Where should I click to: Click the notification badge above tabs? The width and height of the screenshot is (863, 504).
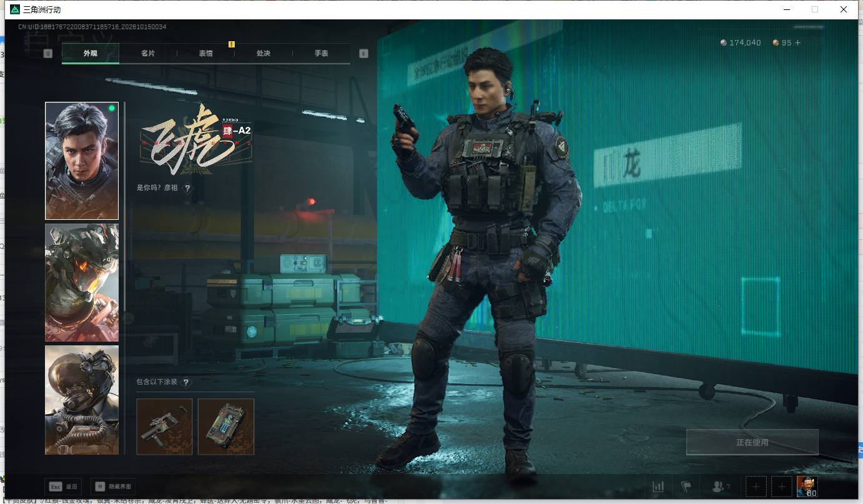pos(231,44)
